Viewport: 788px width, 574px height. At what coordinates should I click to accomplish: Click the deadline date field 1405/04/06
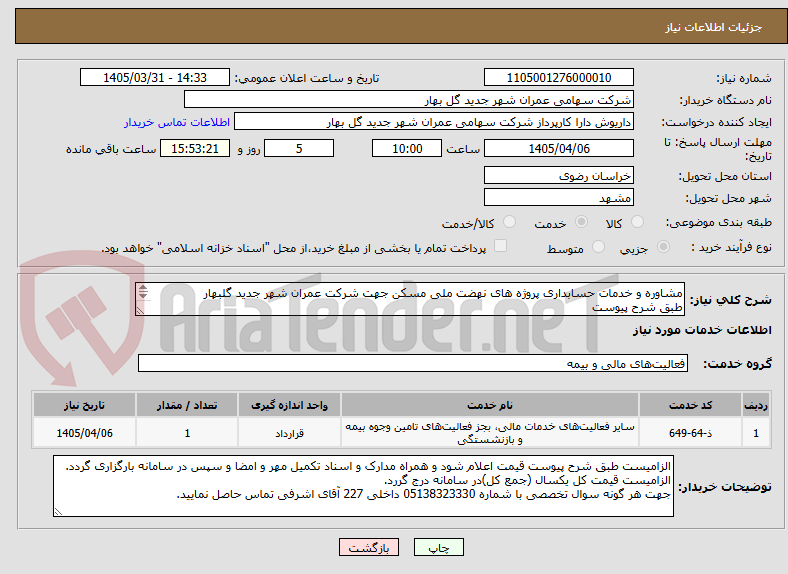tap(558, 148)
